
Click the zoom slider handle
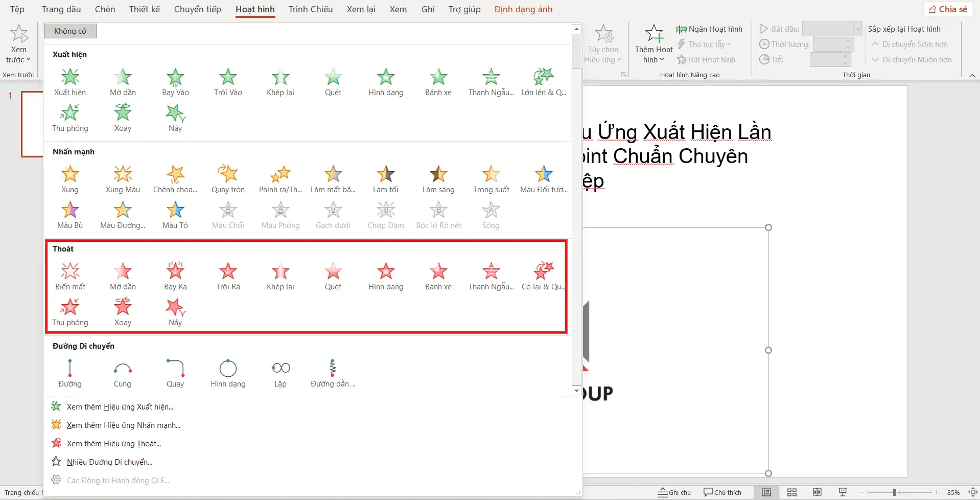coord(895,492)
